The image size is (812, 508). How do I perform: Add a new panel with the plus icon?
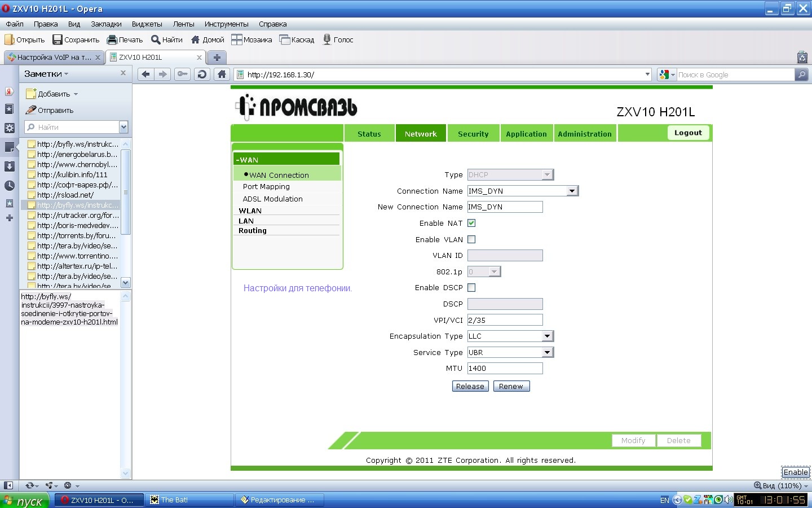9,218
